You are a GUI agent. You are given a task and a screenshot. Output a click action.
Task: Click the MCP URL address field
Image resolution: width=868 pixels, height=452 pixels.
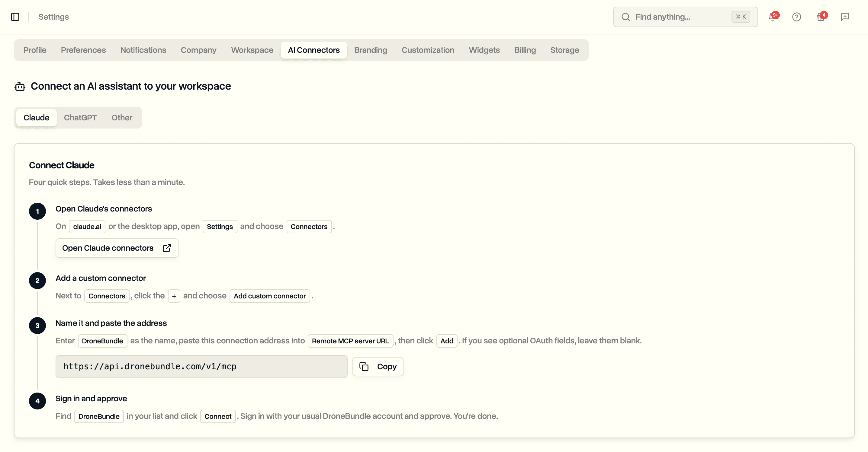[201, 367]
